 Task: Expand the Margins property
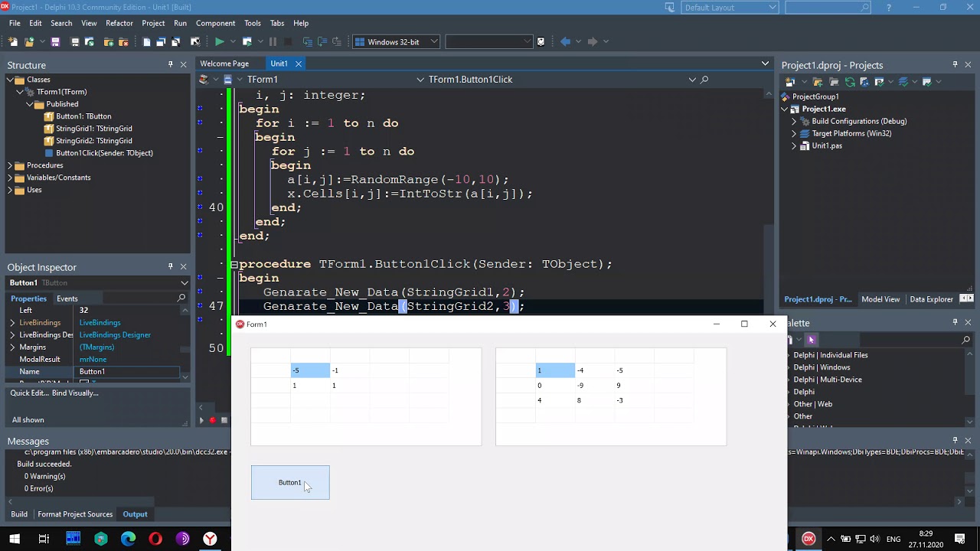[12, 347]
